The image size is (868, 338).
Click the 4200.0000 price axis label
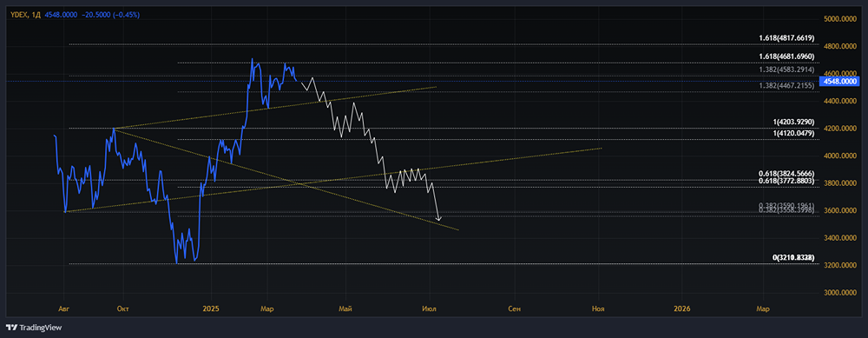click(x=841, y=128)
